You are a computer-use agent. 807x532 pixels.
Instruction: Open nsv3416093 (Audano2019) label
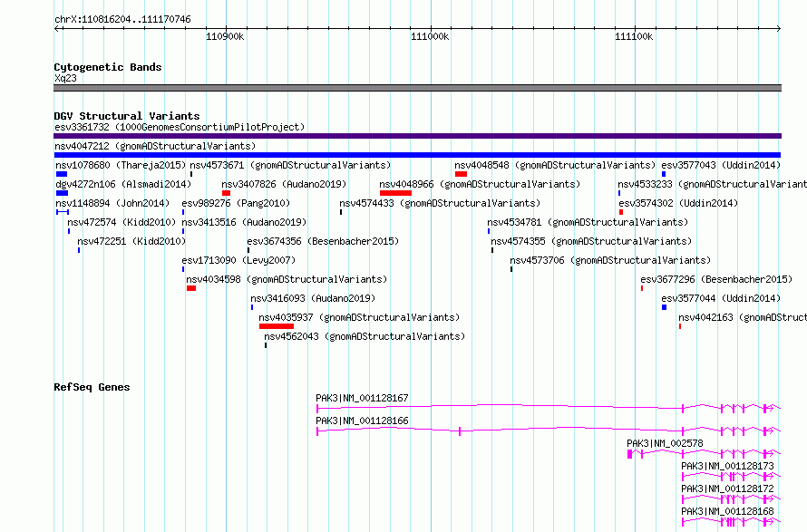click(x=313, y=298)
